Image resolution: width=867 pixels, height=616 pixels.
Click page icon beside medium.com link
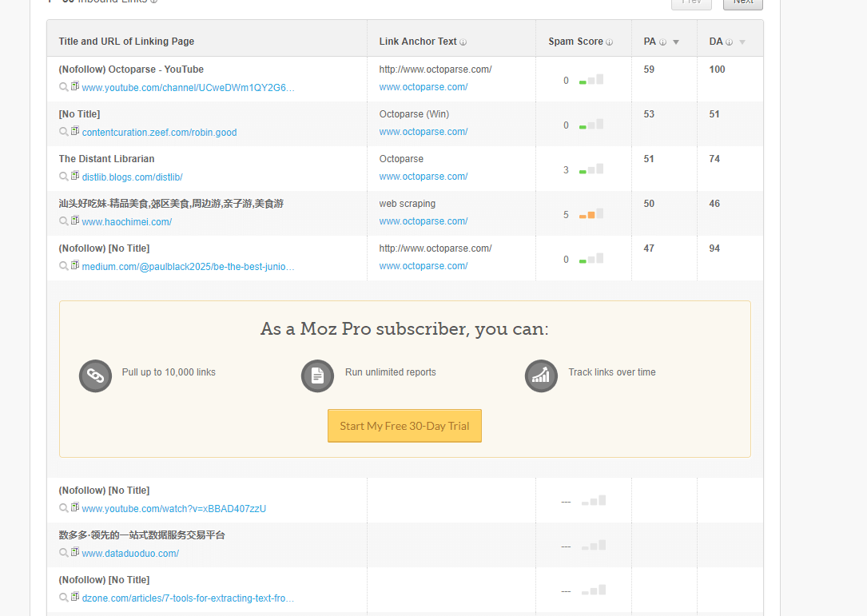pos(74,265)
